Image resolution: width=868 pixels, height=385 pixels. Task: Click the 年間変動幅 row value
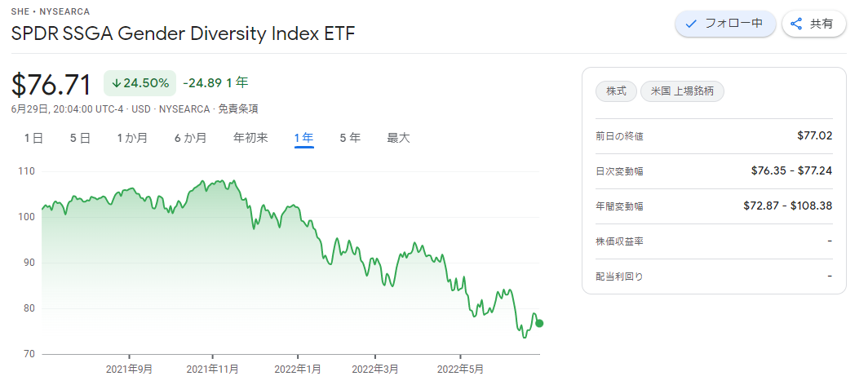pyautogui.click(x=788, y=206)
